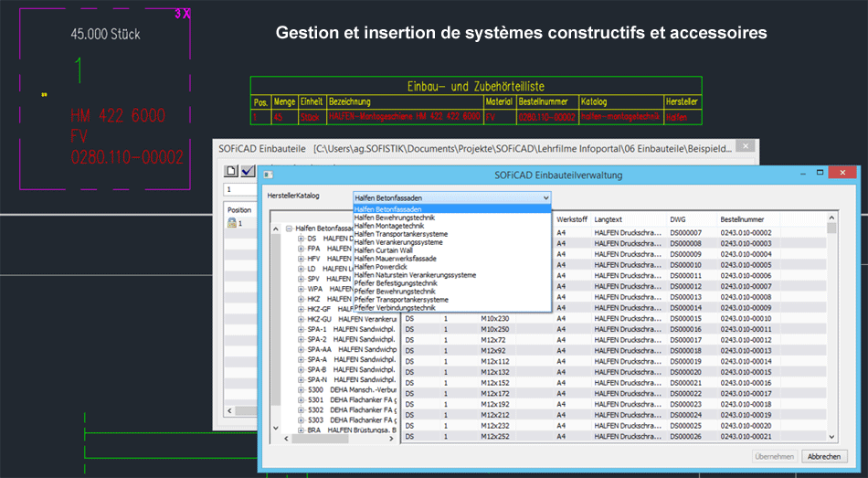Expand the 5300 DEHA tree node
The width and height of the screenshot is (868, 478).
(x=302, y=389)
